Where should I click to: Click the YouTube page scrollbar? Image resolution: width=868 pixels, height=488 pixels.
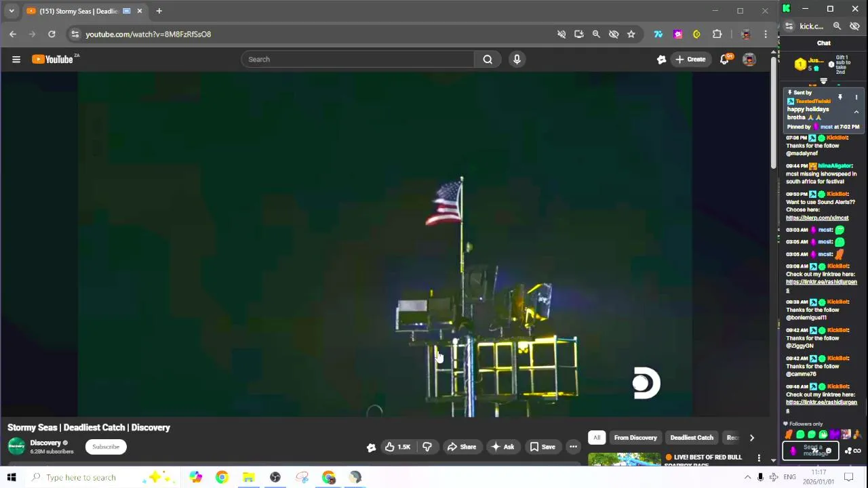click(x=774, y=112)
